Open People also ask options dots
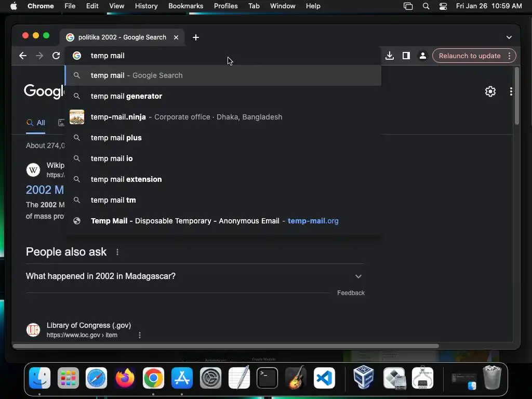Image resolution: width=532 pixels, height=399 pixels. (x=117, y=252)
